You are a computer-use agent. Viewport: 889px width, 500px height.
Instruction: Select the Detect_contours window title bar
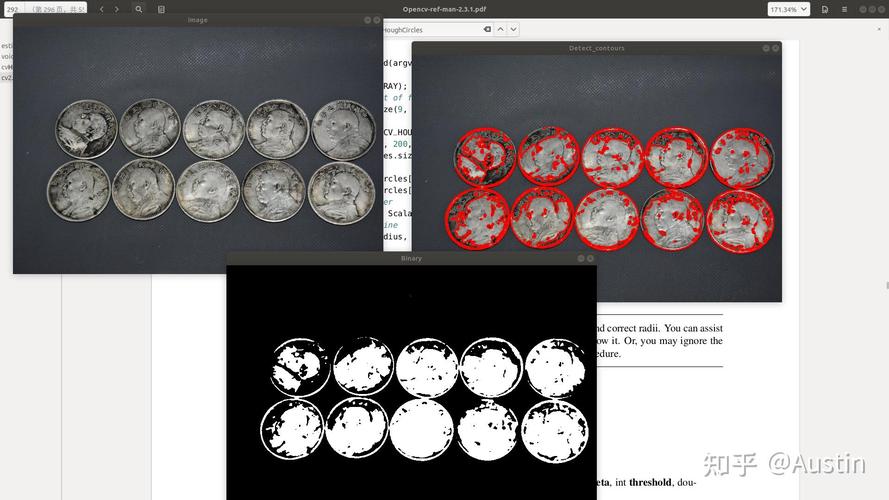tap(596, 48)
